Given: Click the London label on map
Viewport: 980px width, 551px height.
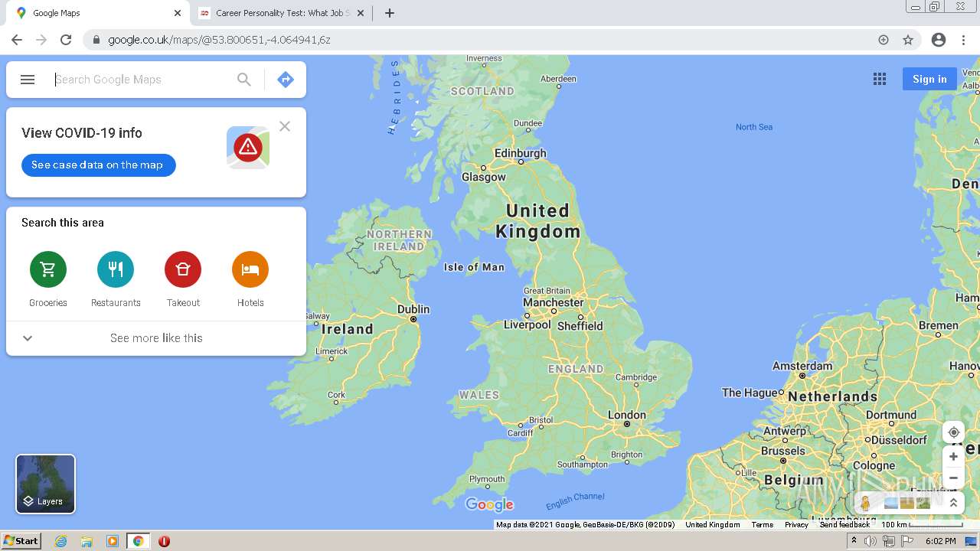Looking at the screenshot, I should click(x=627, y=415).
